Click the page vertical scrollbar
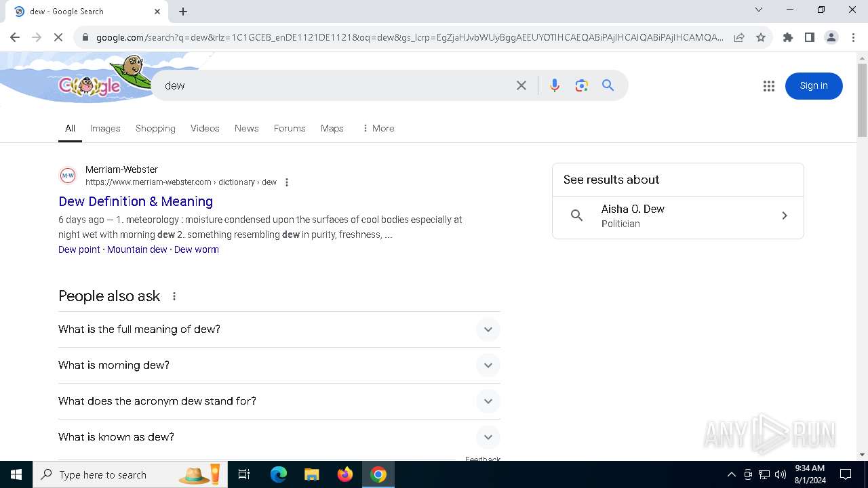This screenshot has height=488, width=868. 862,100
